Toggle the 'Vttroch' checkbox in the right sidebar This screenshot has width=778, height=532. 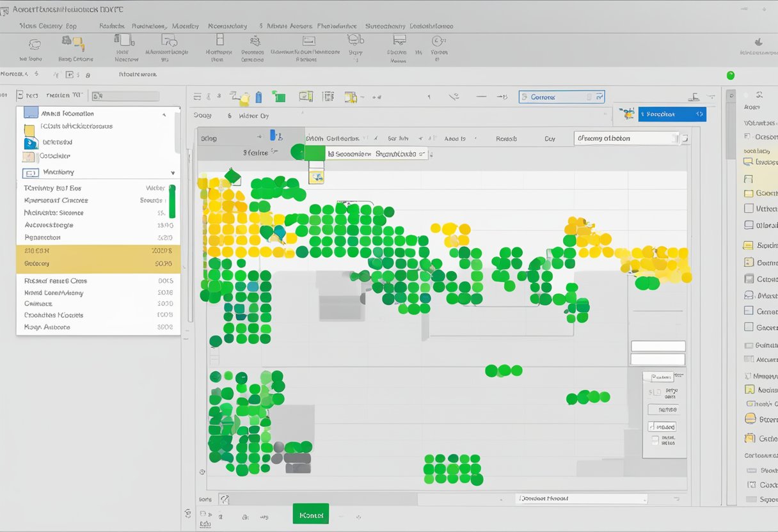(x=749, y=208)
